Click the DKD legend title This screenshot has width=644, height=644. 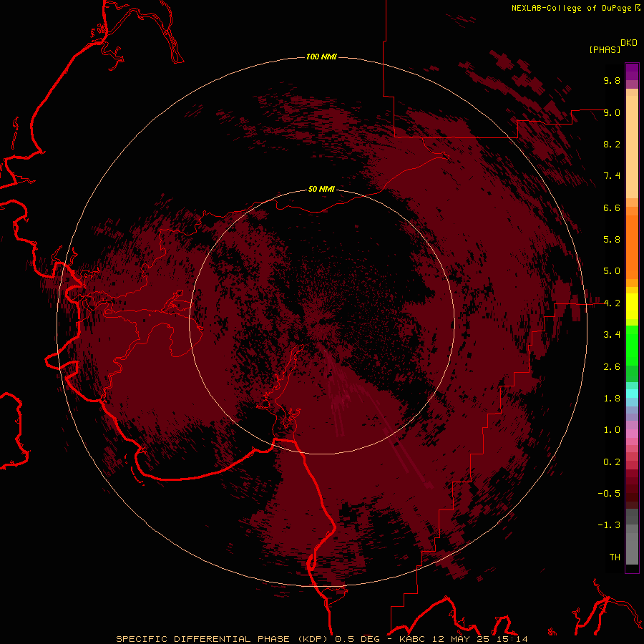629,43
